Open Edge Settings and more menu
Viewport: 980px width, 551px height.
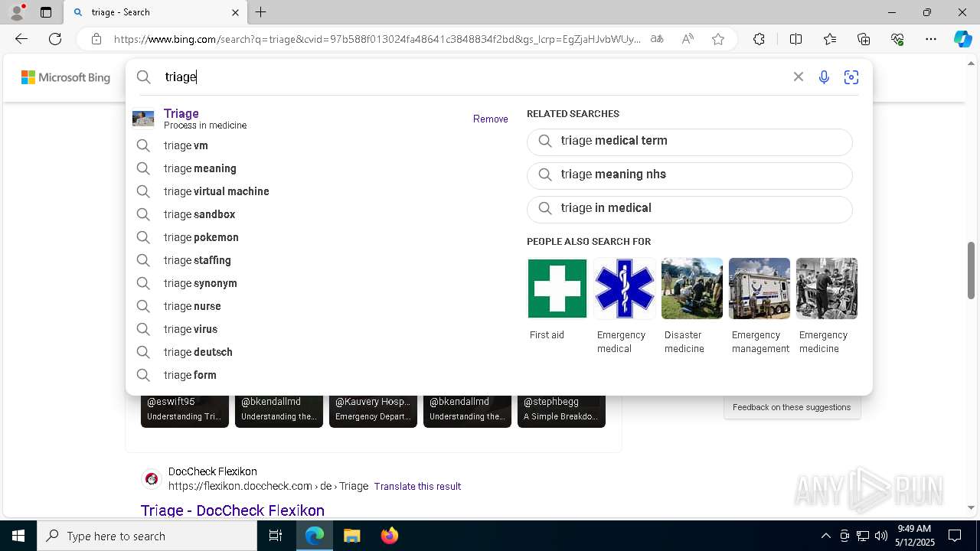point(931,39)
